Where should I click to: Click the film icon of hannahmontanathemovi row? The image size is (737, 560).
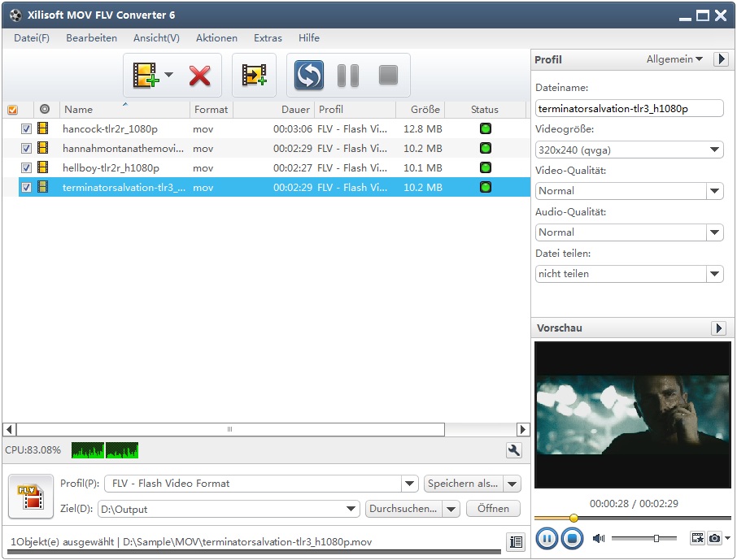(43, 148)
